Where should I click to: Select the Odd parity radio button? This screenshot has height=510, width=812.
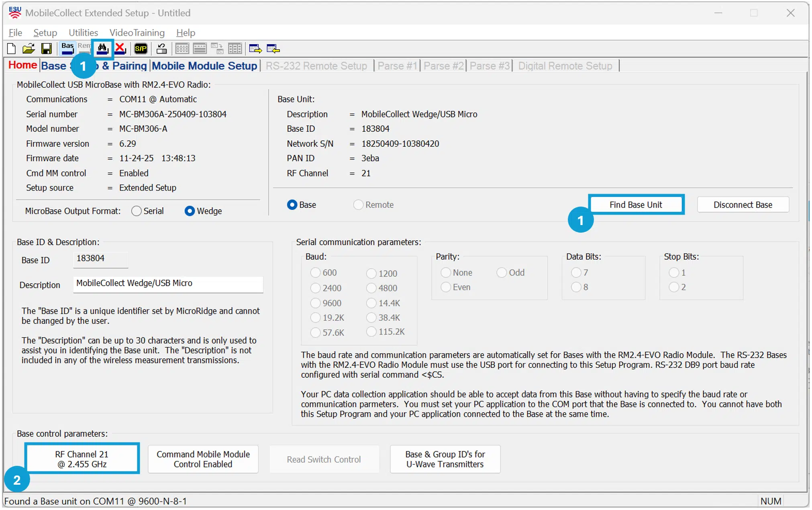[502, 272]
